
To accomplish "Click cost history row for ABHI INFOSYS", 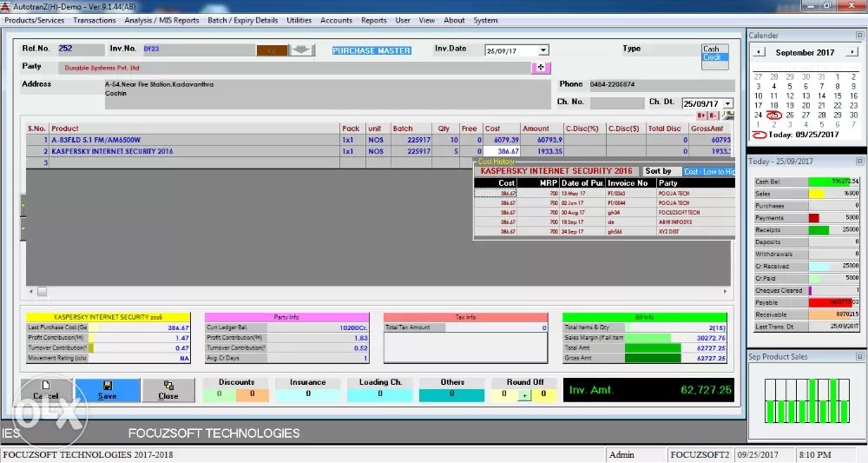I will coord(604,222).
